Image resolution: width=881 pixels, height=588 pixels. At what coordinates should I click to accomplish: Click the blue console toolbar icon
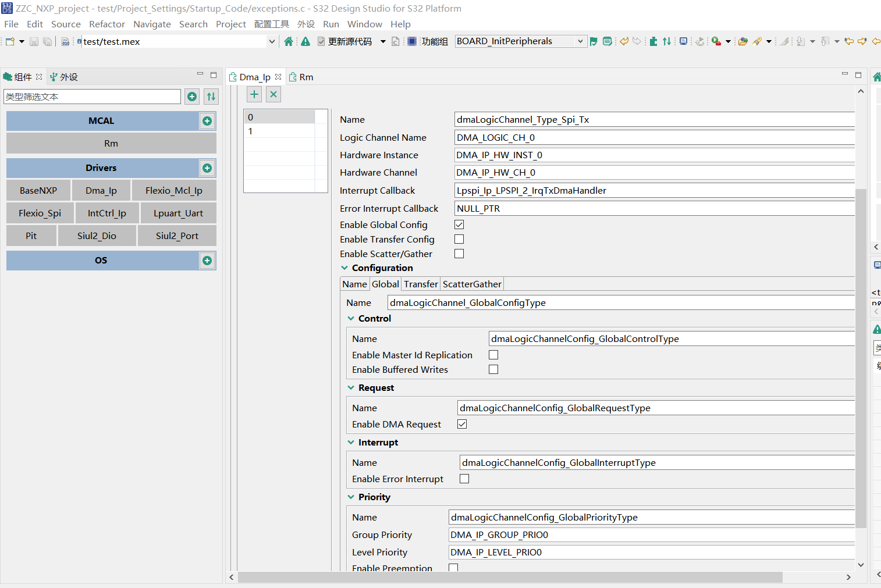(683, 41)
